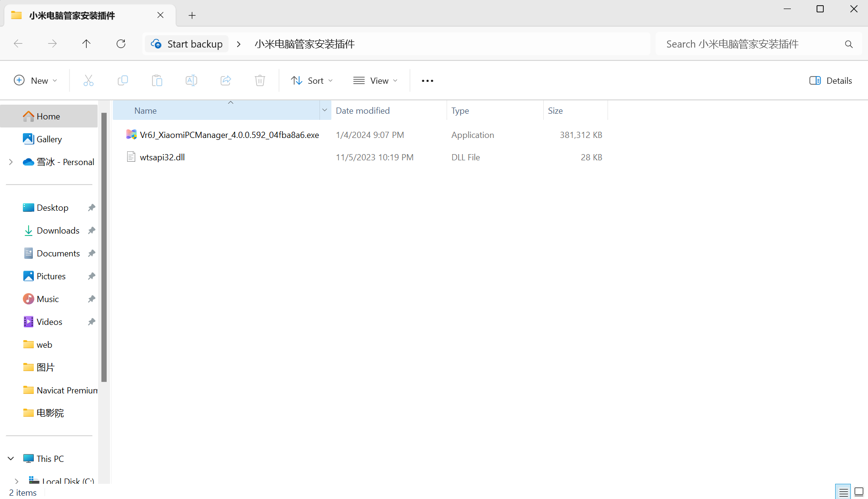
Task: Open the Downloads quick access folder
Action: [x=49, y=231]
